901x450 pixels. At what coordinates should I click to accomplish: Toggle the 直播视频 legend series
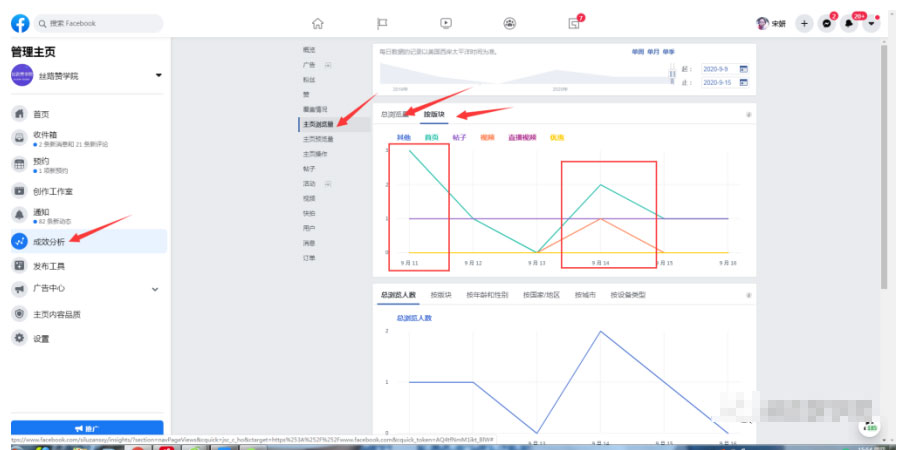(521, 138)
